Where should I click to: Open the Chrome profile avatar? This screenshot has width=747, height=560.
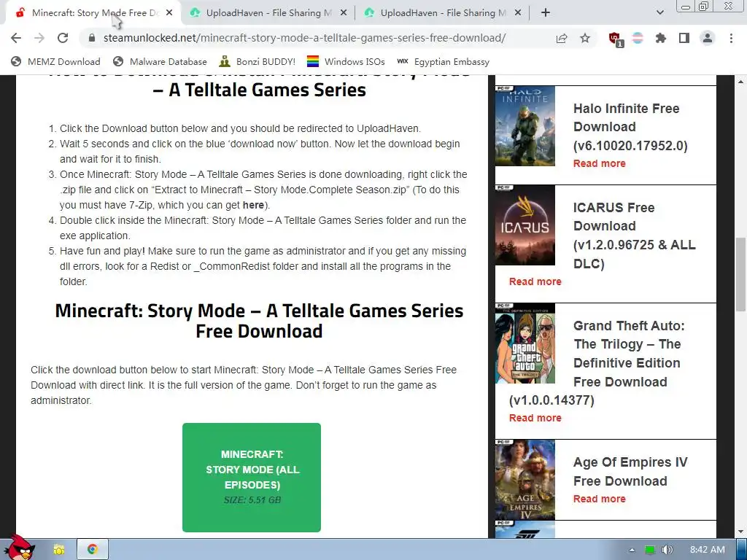pos(708,38)
